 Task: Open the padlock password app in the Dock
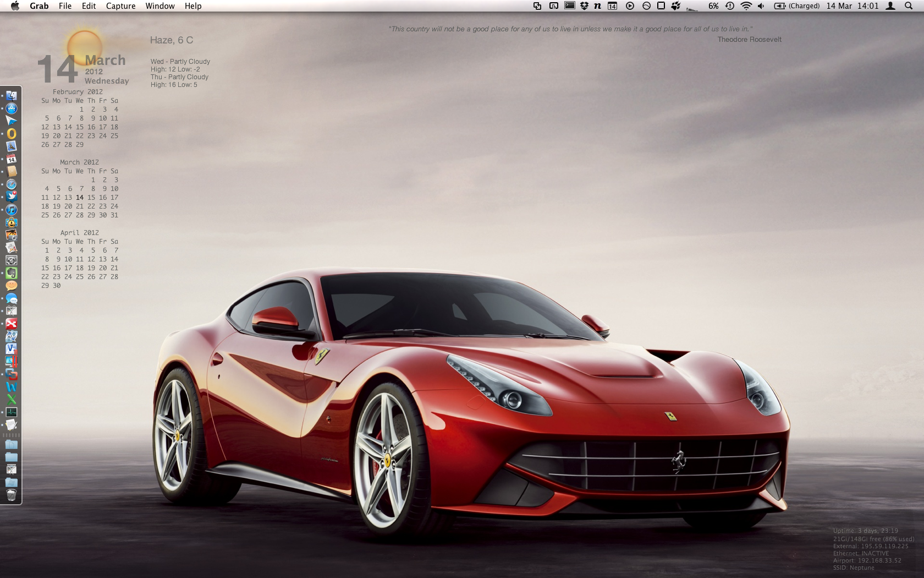tap(12, 222)
